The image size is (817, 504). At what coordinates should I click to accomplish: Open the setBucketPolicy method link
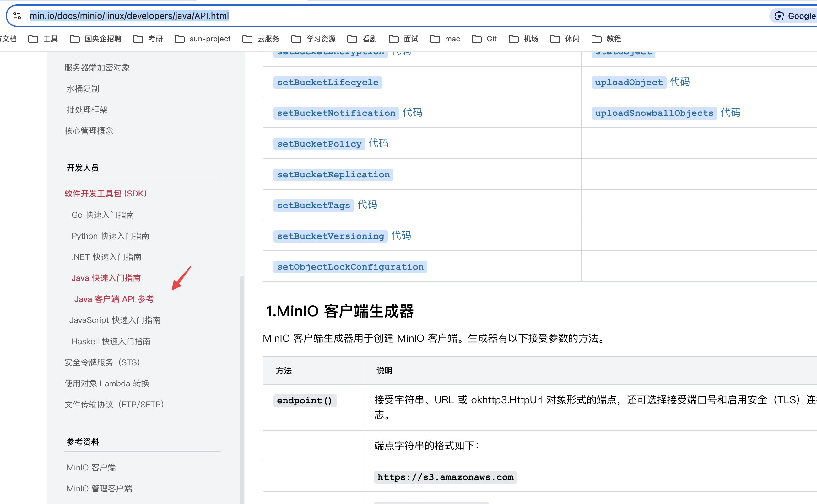(319, 144)
